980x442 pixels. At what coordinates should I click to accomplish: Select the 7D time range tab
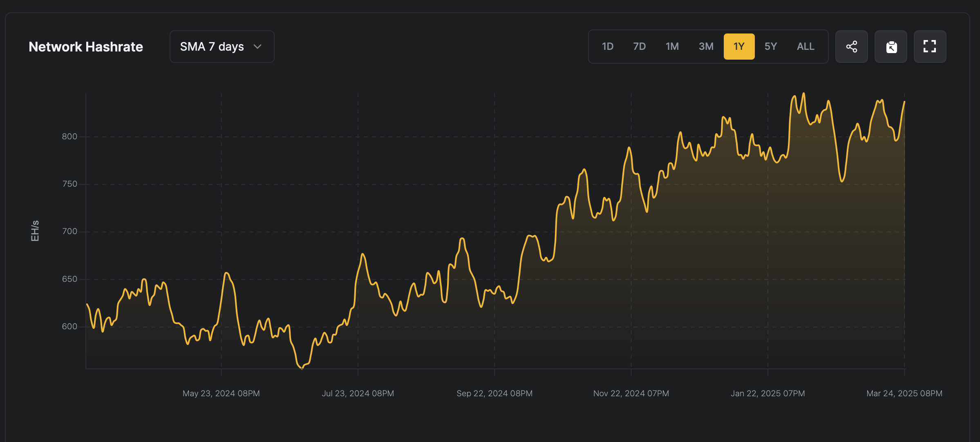pos(639,47)
